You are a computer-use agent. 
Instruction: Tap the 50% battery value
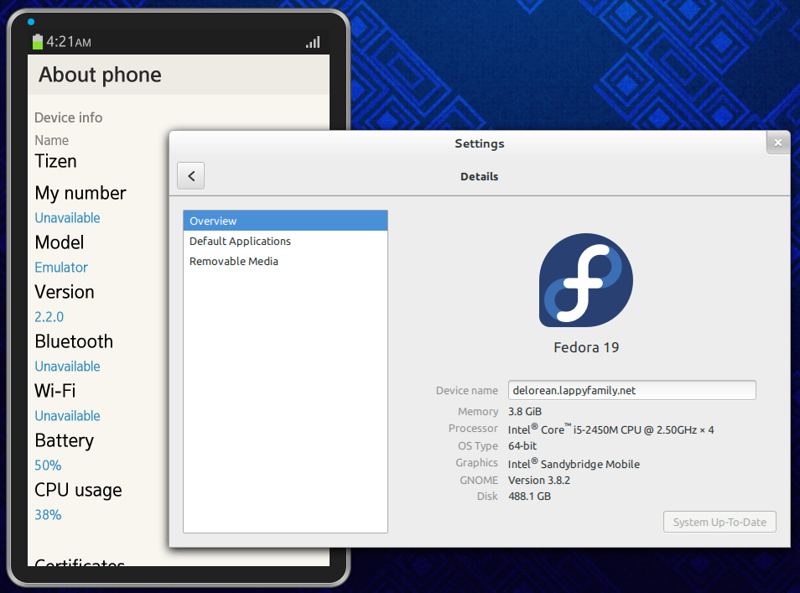[48, 465]
